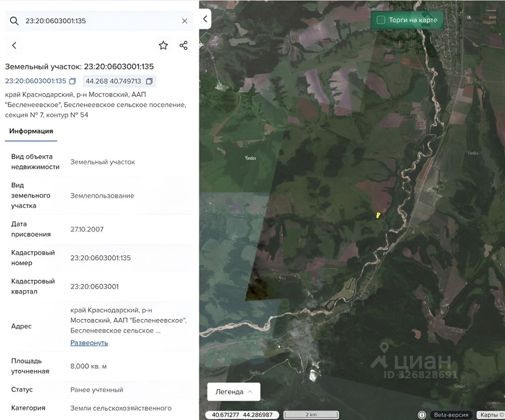Select the yellow parcel marker on map
Viewport: 505px width, 420px height.
[x=378, y=215]
